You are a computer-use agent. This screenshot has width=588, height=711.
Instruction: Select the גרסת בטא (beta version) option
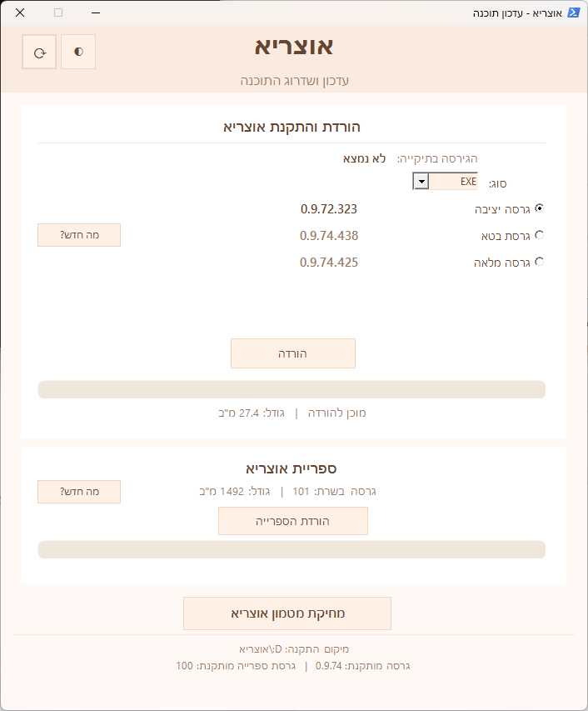(541, 235)
